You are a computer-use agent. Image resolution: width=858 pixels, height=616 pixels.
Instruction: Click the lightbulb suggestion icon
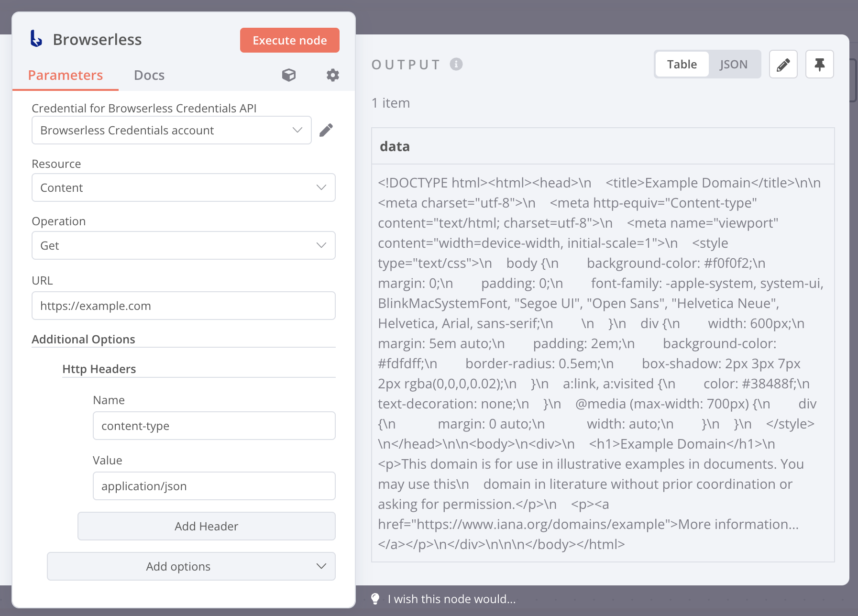375,599
